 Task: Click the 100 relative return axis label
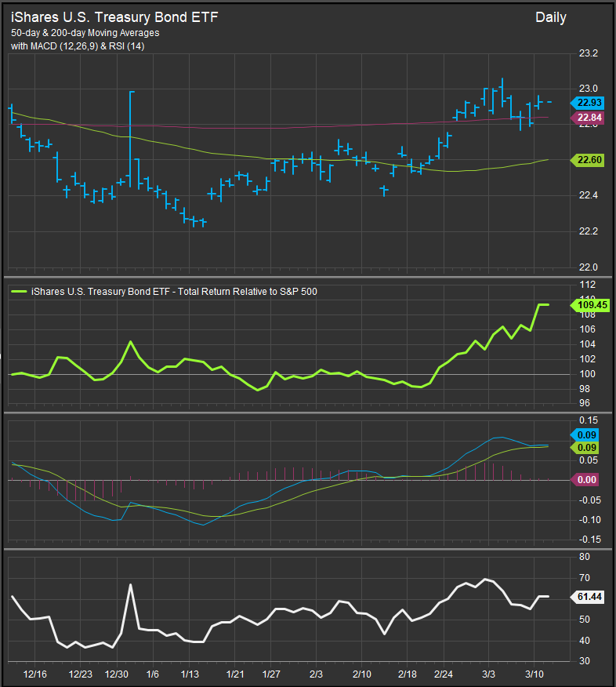point(588,374)
